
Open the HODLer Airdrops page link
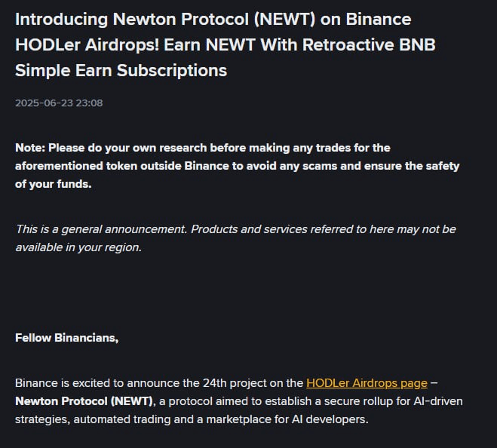367,383
